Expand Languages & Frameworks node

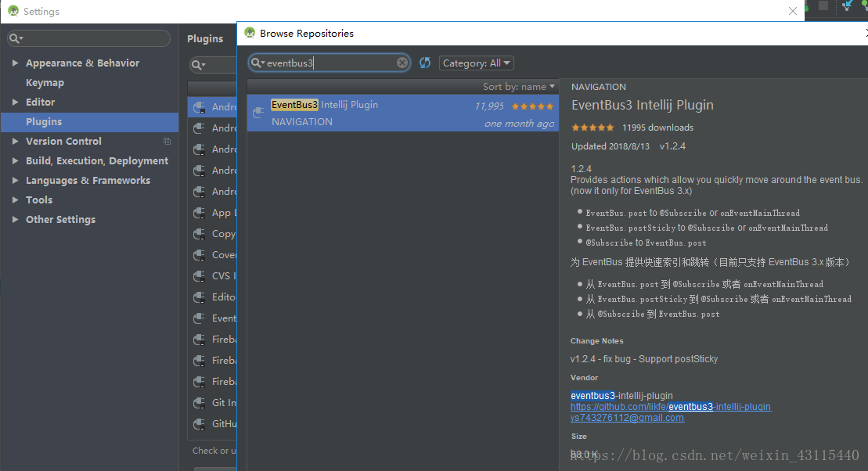click(15, 181)
